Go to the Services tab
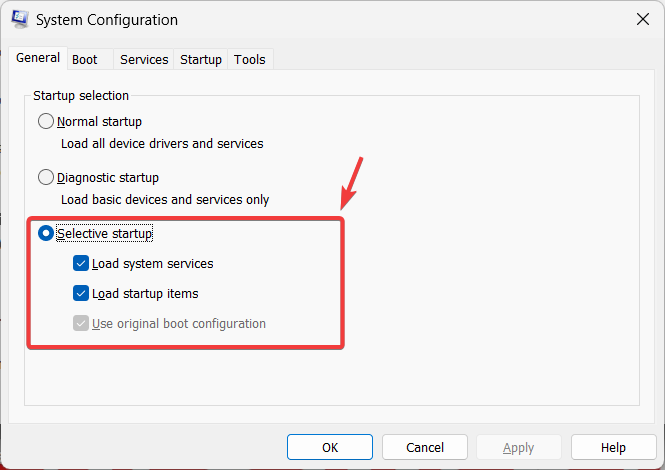This screenshot has width=665, height=470. [144, 60]
